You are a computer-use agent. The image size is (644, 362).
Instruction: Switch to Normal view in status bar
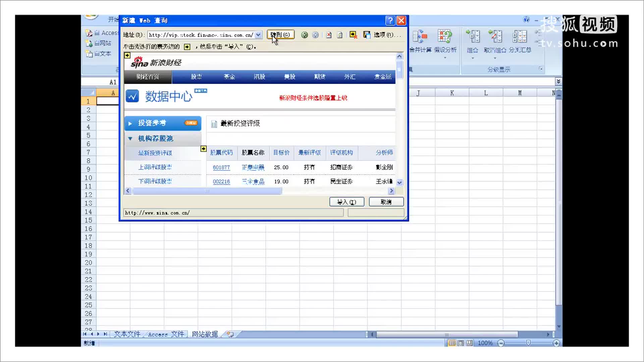point(452,343)
